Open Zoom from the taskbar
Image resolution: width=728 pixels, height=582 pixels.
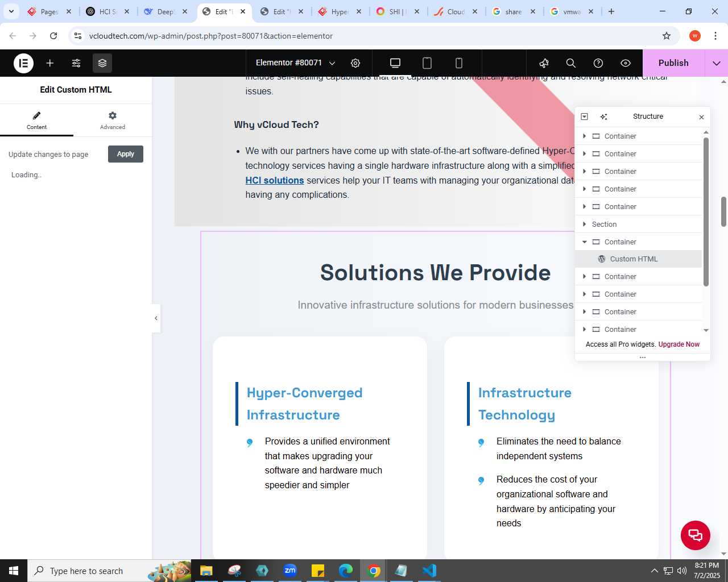(x=290, y=571)
